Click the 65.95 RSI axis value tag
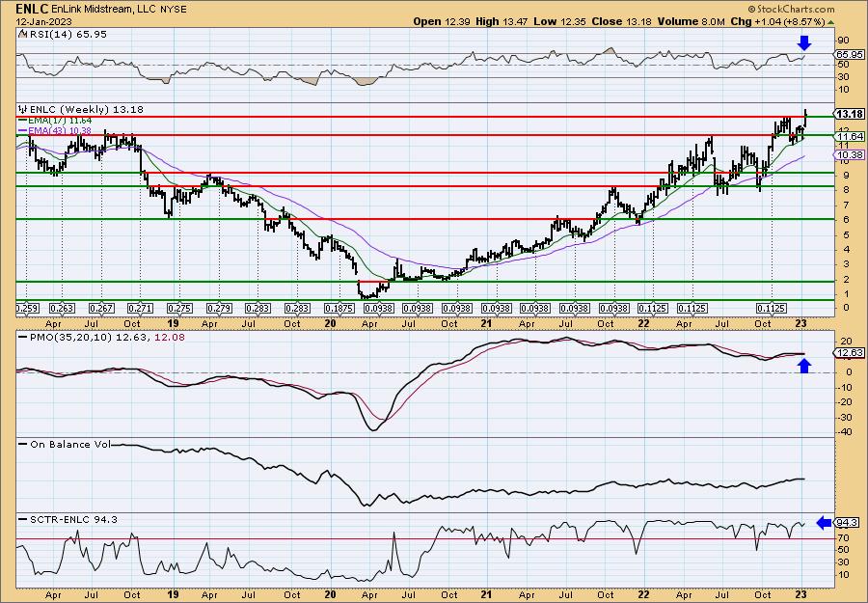This screenshot has width=868, height=603. (x=849, y=54)
